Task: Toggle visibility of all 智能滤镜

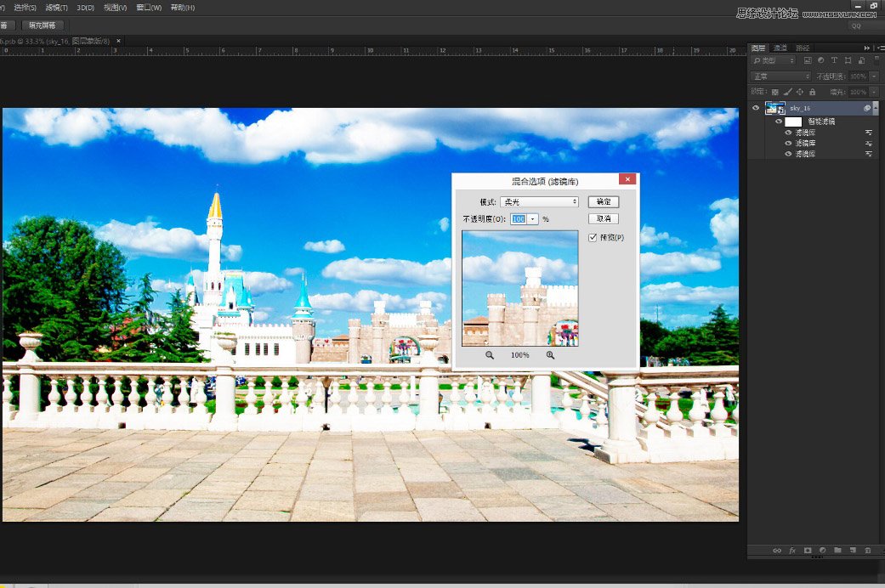Action: [779, 122]
